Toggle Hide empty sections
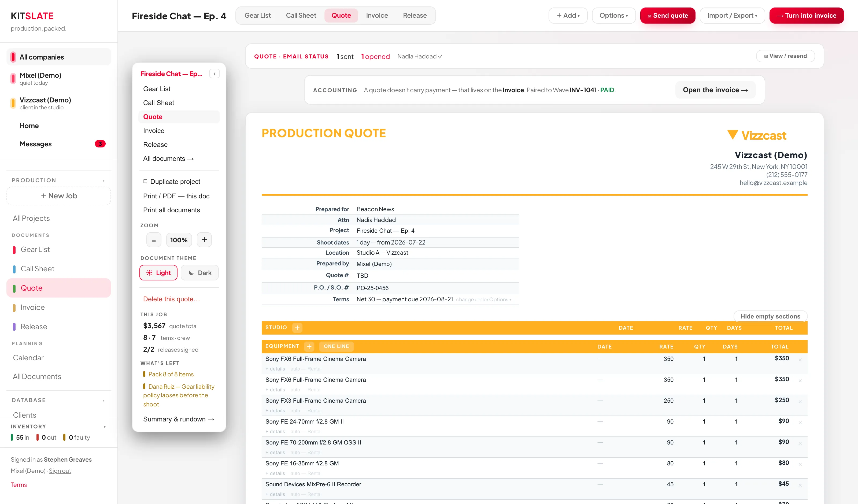858x504 pixels. [770, 316]
